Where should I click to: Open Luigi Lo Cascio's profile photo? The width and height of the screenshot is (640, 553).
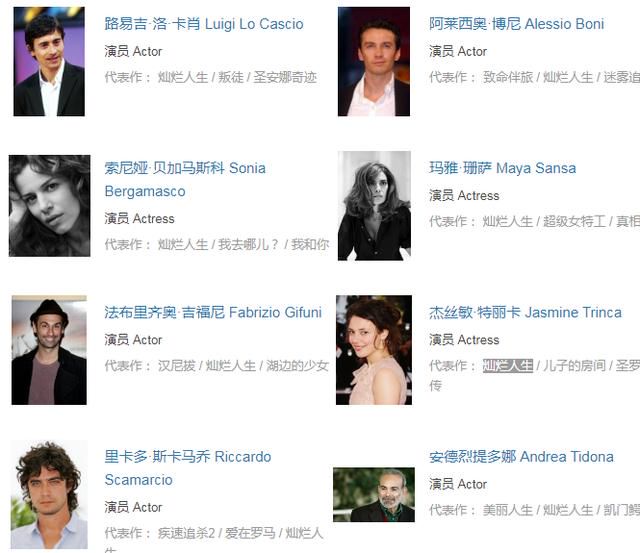49,62
